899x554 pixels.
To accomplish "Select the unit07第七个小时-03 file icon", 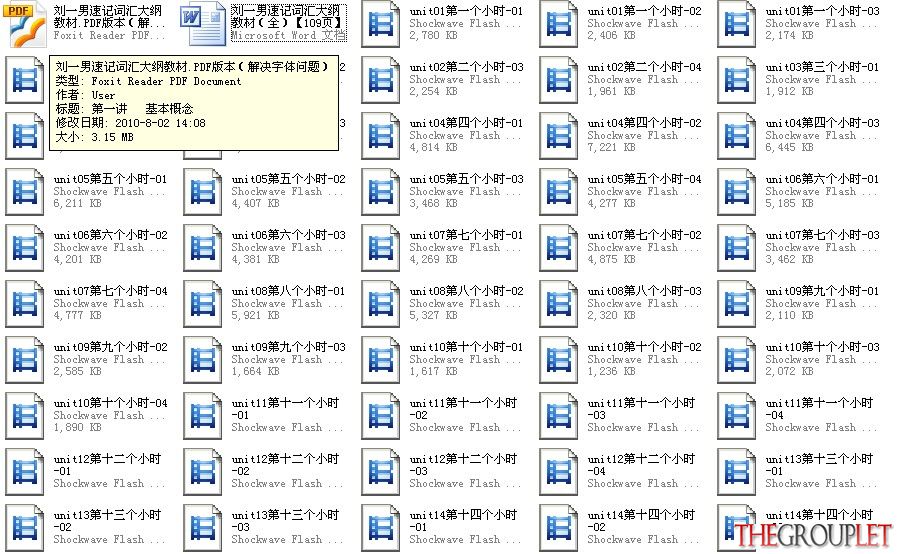I will pyautogui.click(x=737, y=248).
